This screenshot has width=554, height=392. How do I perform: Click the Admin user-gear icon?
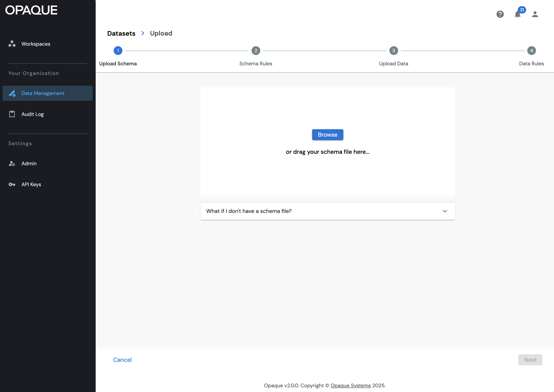[x=12, y=163]
